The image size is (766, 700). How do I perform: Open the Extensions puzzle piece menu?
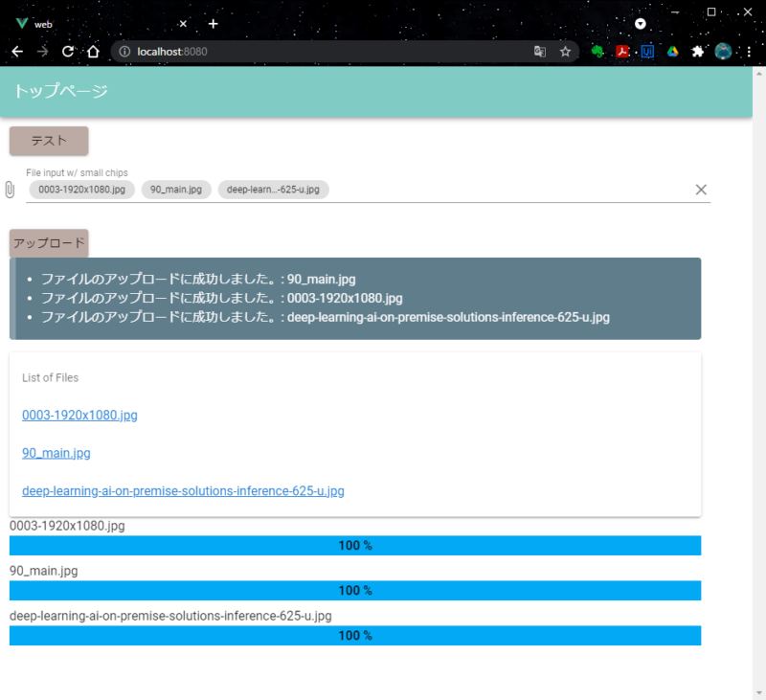click(x=697, y=52)
